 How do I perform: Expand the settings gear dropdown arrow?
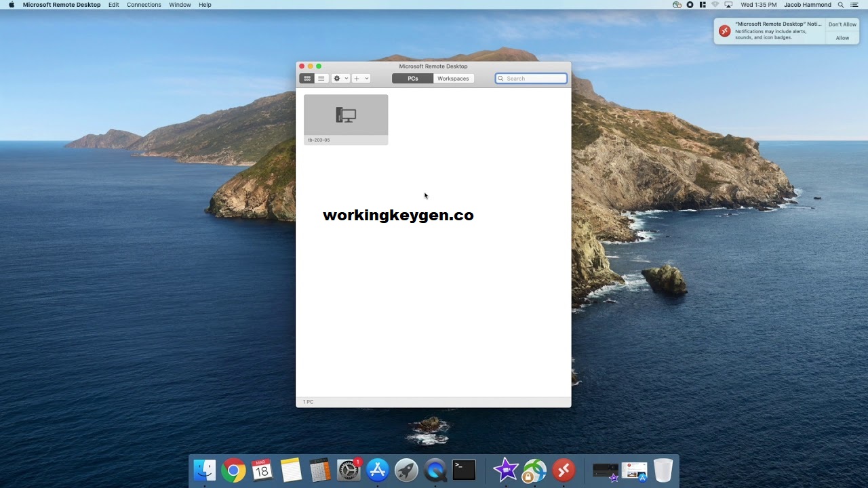coord(344,78)
